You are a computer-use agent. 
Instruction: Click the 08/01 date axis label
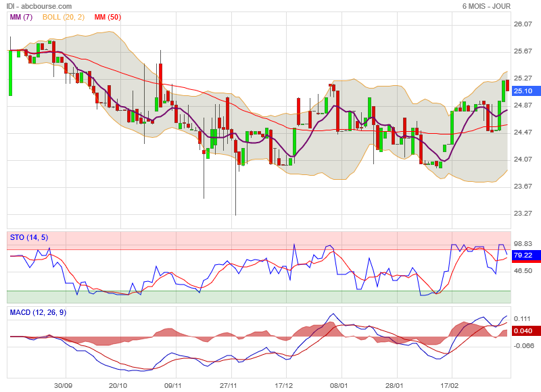tap(339, 386)
